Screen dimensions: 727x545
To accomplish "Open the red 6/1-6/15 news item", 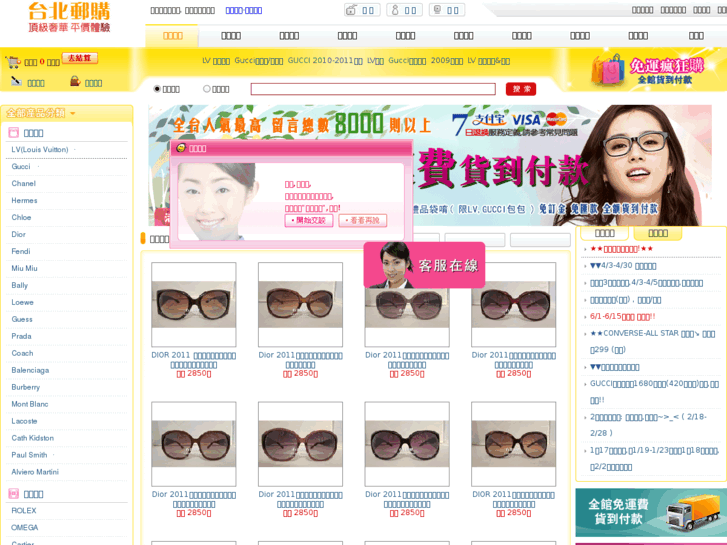I will pyautogui.click(x=622, y=316).
